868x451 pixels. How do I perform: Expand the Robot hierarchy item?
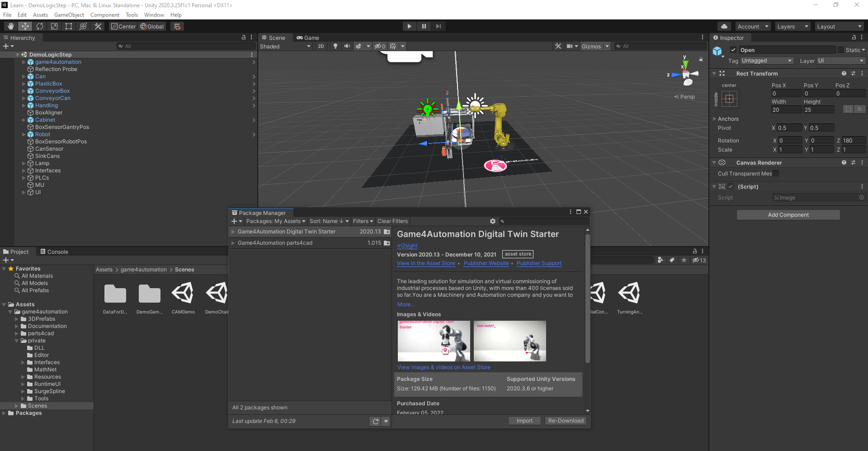(24, 134)
